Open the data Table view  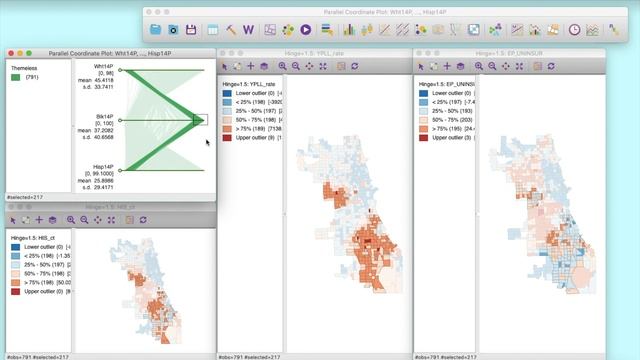pyautogui.click(x=213, y=29)
